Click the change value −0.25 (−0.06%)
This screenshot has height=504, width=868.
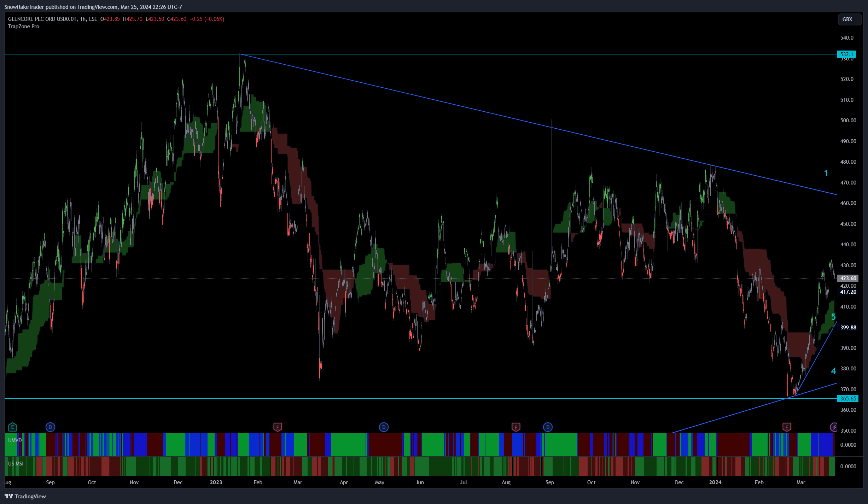tap(207, 19)
